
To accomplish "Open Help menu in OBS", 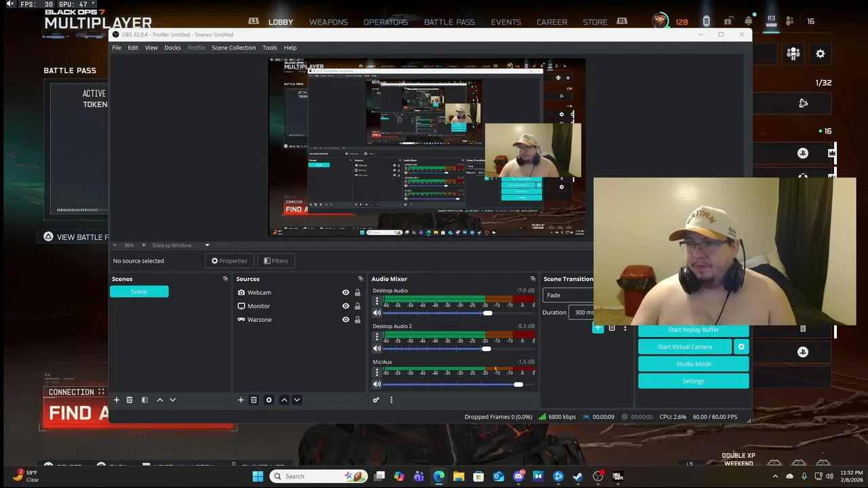I will pos(290,47).
